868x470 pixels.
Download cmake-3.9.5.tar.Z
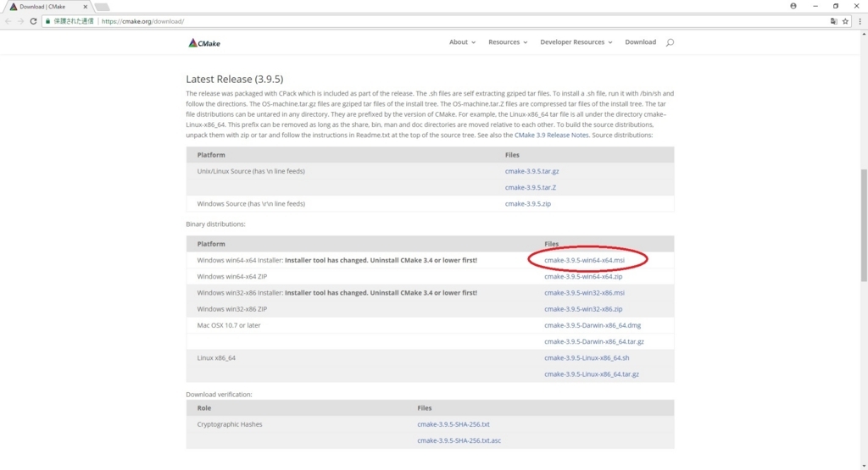(531, 187)
